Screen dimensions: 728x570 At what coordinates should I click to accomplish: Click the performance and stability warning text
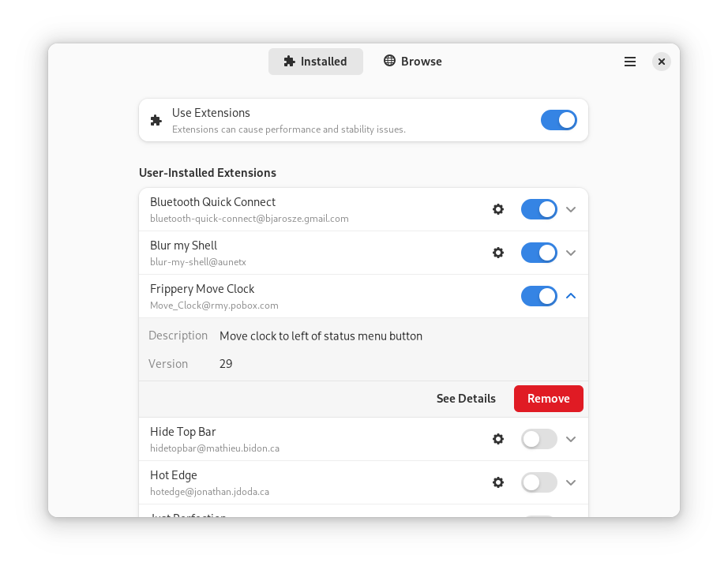pos(289,129)
